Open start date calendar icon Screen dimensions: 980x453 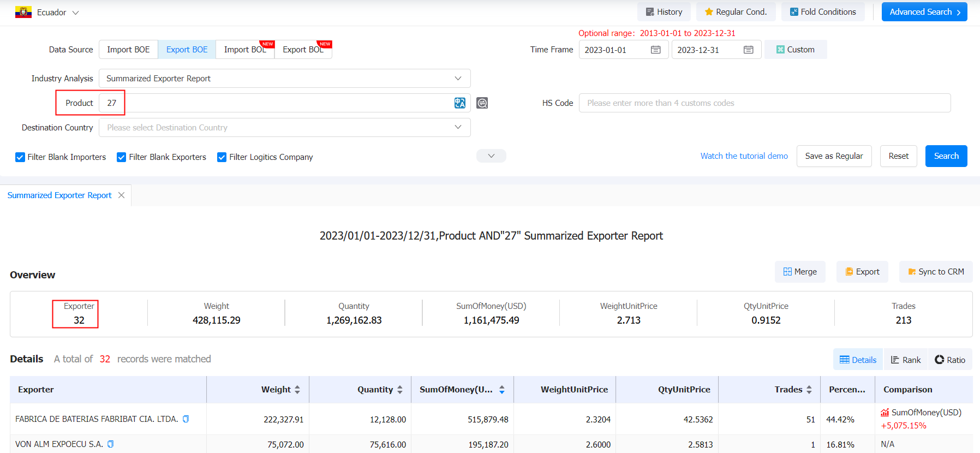click(x=656, y=50)
